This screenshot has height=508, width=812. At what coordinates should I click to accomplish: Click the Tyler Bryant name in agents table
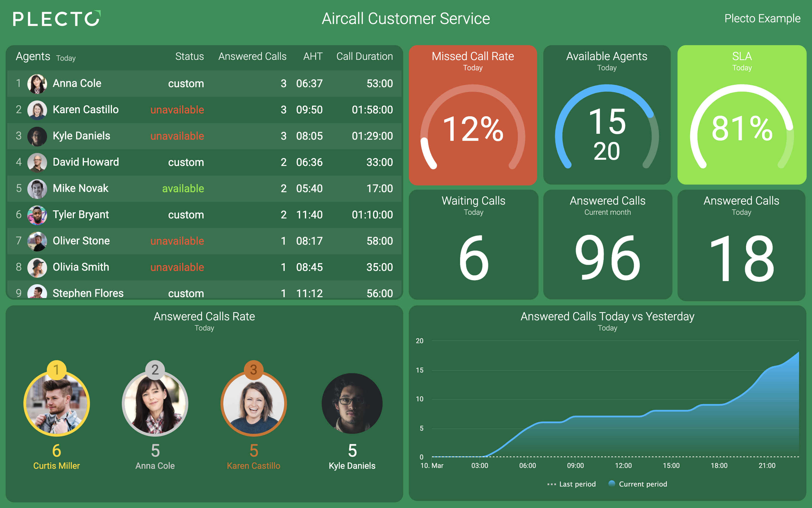coord(81,215)
